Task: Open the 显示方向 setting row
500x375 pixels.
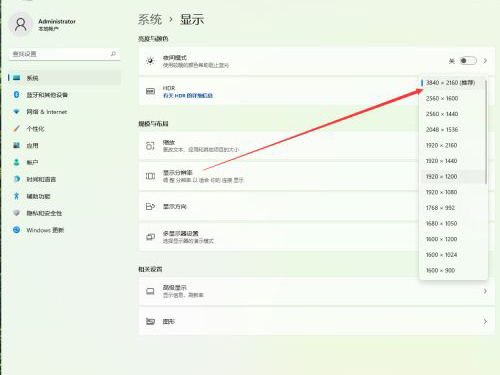Action: click(279, 207)
